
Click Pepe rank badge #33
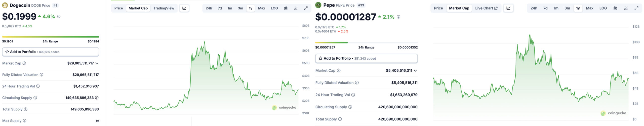click(361, 5)
